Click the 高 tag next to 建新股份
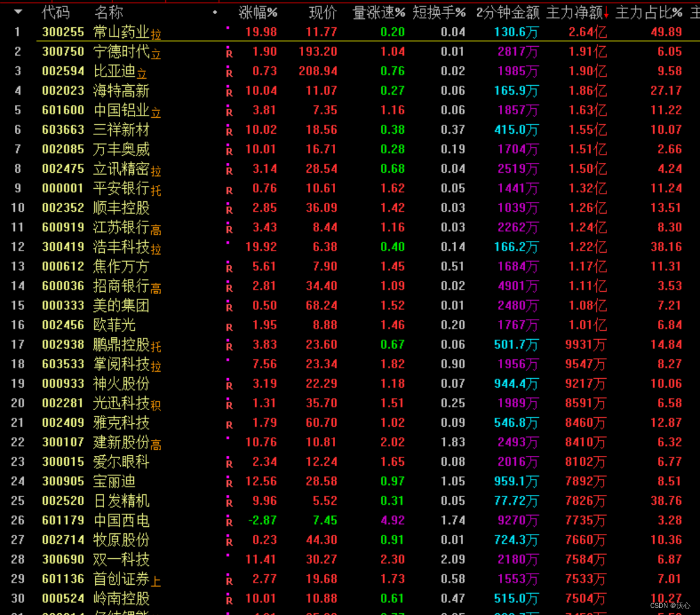The image size is (700, 615). tap(156, 445)
